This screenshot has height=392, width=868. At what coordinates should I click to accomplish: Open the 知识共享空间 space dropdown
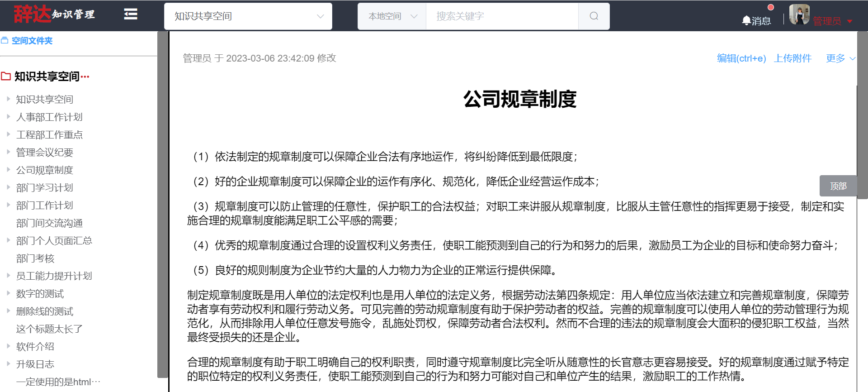(x=248, y=16)
